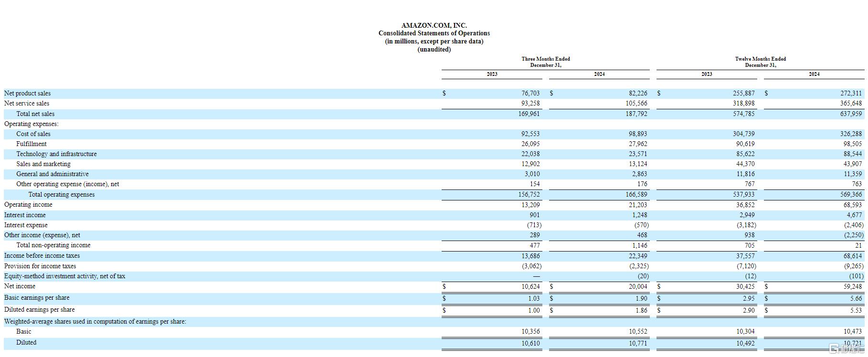Click the 'Fulfillment' expense row label
Image resolution: width=868 pixels, height=357 pixels.
point(32,144)
